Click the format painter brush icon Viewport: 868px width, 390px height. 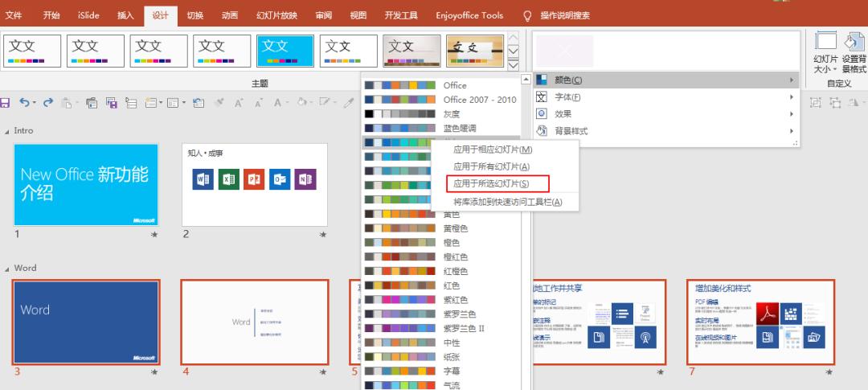[x=219, y=102]
